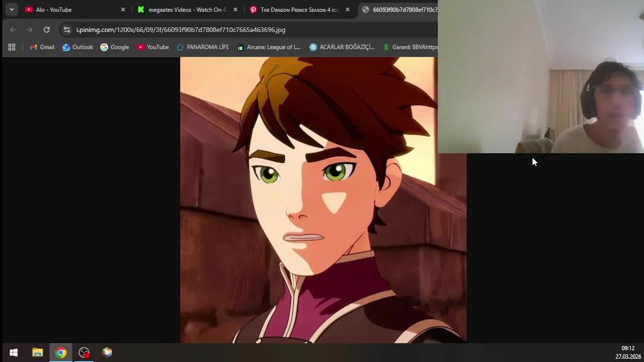Open the Chrome apps grid shortcut
Image resolution: width=644 pixels, height=362 pixels.
(12, 47)
